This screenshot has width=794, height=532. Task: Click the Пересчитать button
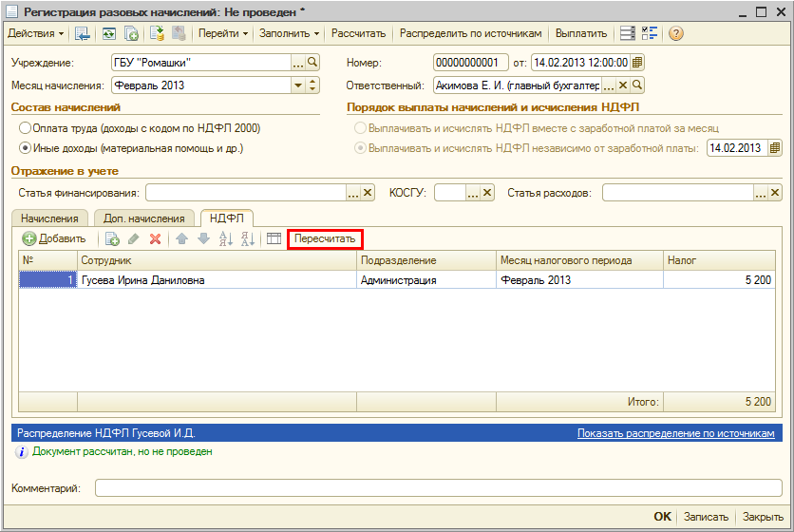pyautogui.click(x=325, y=238)
